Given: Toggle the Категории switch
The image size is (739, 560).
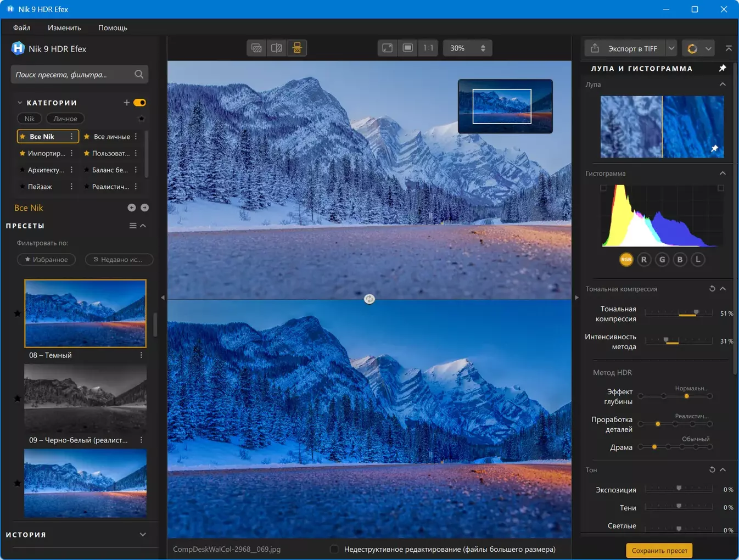Looking at the screenshot, I should pyautogui.click(x=139, y=103).
